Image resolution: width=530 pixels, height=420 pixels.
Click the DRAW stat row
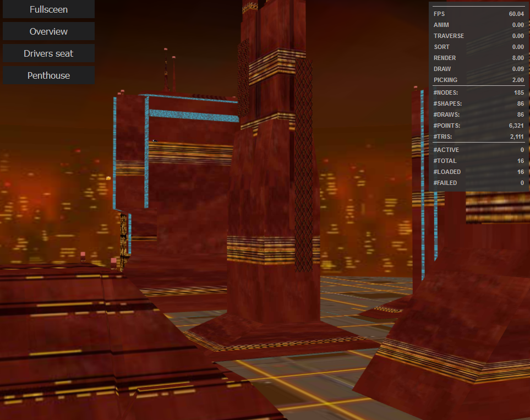[x=479, y=69]
